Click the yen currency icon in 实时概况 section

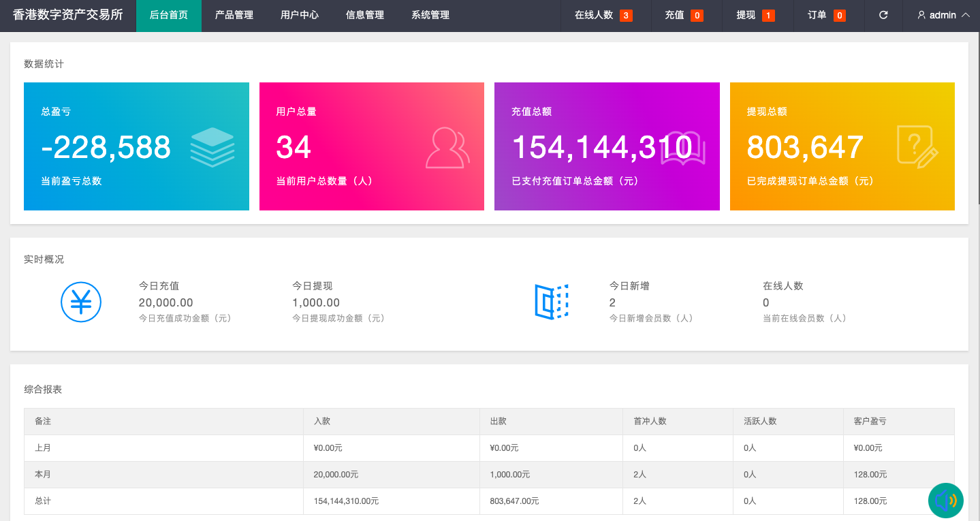click(x=81, y=302)
